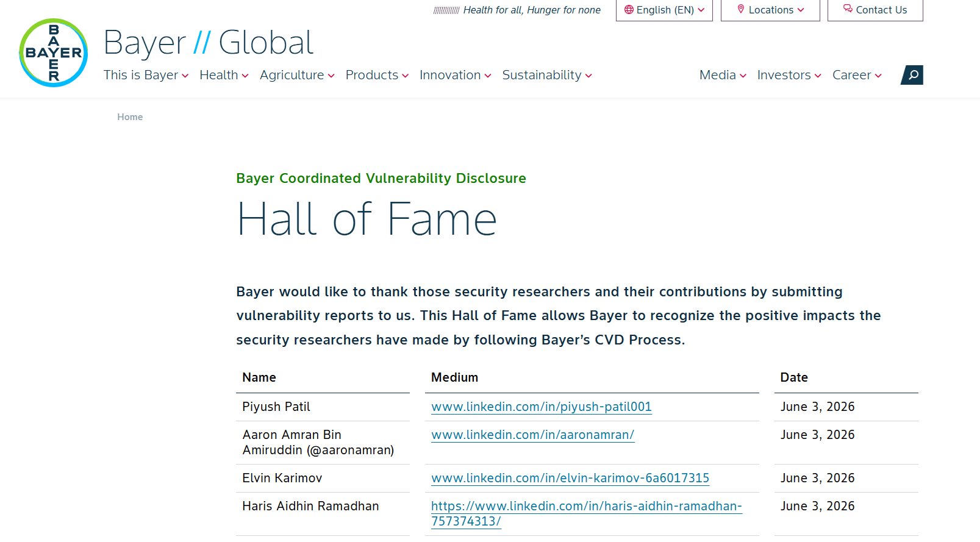Open the aaronamran LinkedIn link
The height and width of the screenshot is (542, 980).
coord(533,435)
